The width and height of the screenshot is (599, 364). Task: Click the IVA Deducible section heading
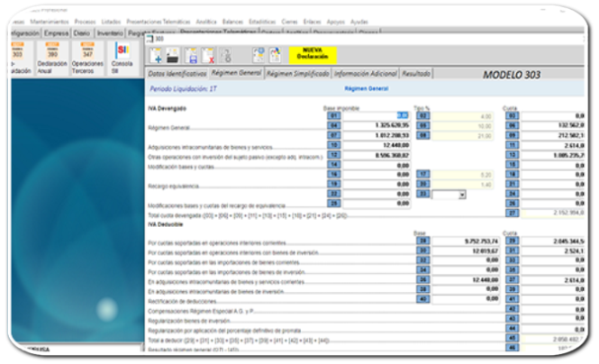166,224
